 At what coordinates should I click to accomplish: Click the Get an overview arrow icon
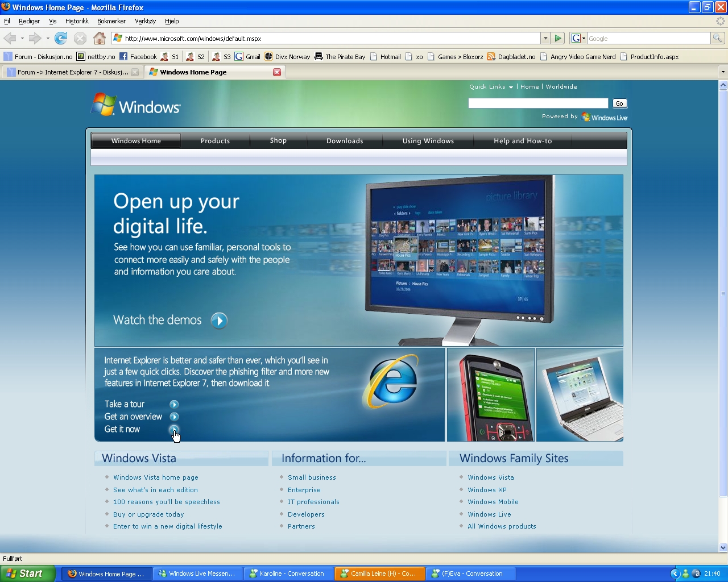coord(174,417)
